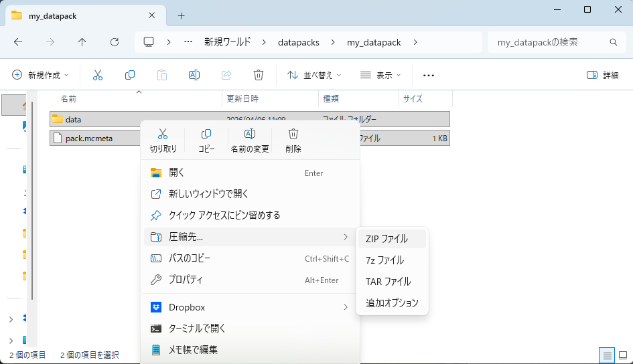The height and width of the screenshot is (364, 633).
Task: Expand the chevron after my_datapack in path
Action: click(415, 42)
